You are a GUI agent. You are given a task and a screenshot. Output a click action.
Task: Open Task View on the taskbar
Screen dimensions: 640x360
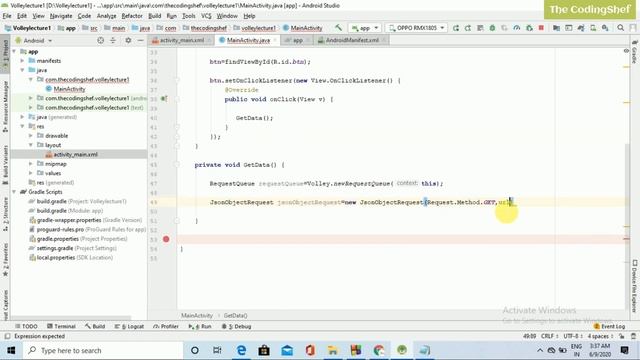coord(217,350)
